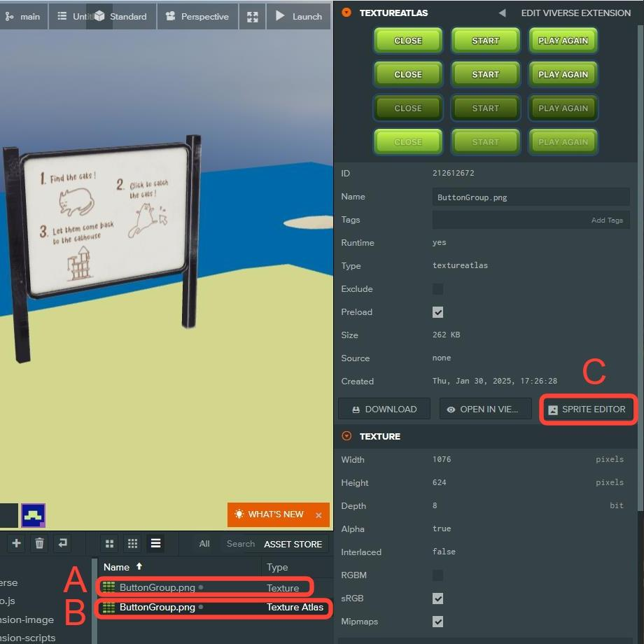Click the delete asset trash icon
Viewport: 644px width, 644px height.
[x=39, y=543]
